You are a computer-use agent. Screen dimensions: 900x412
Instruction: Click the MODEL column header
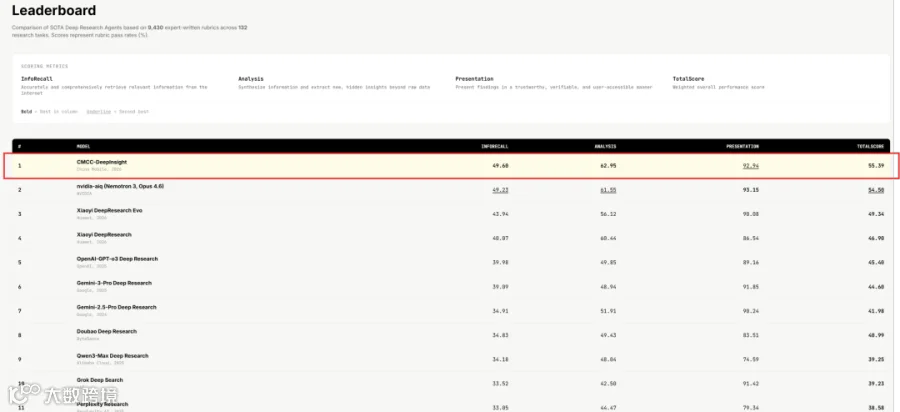83,146
